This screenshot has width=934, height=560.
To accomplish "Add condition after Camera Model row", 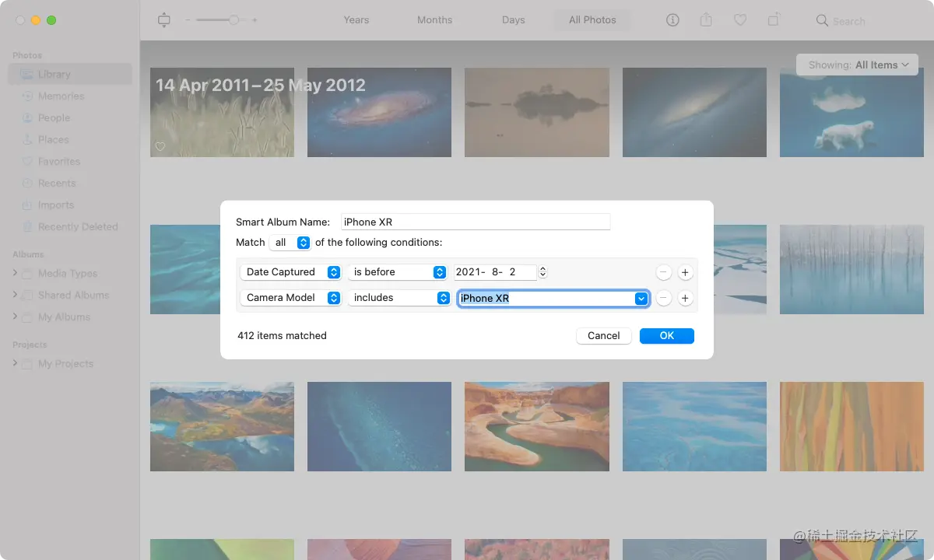I will pos(685,299).
